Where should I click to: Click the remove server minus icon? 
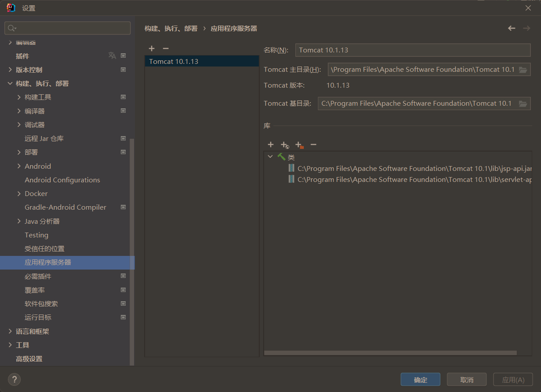(x=166, y=48)
